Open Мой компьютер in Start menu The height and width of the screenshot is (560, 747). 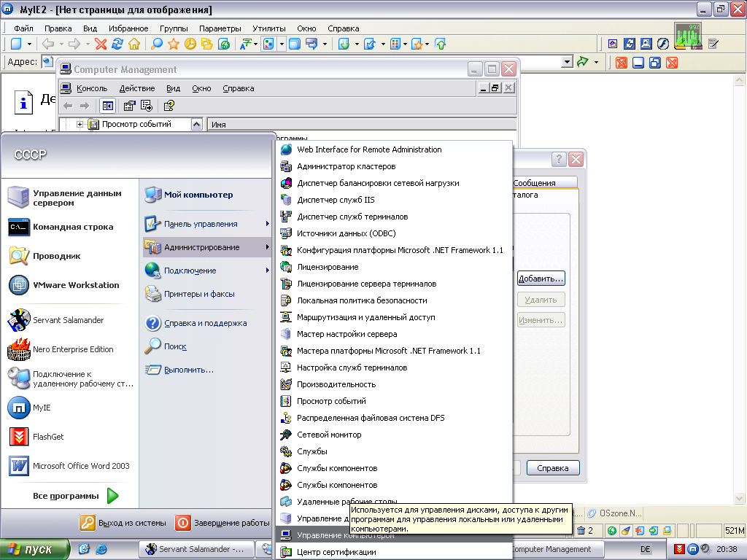coord(206,195)
